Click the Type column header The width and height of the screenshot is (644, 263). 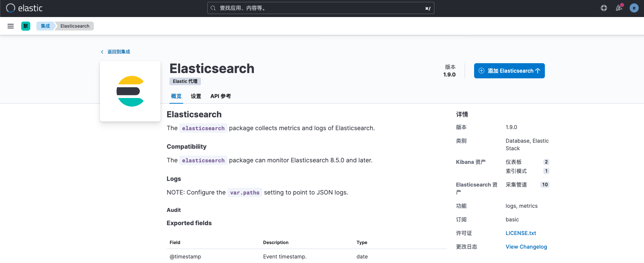tap(362, 243)
